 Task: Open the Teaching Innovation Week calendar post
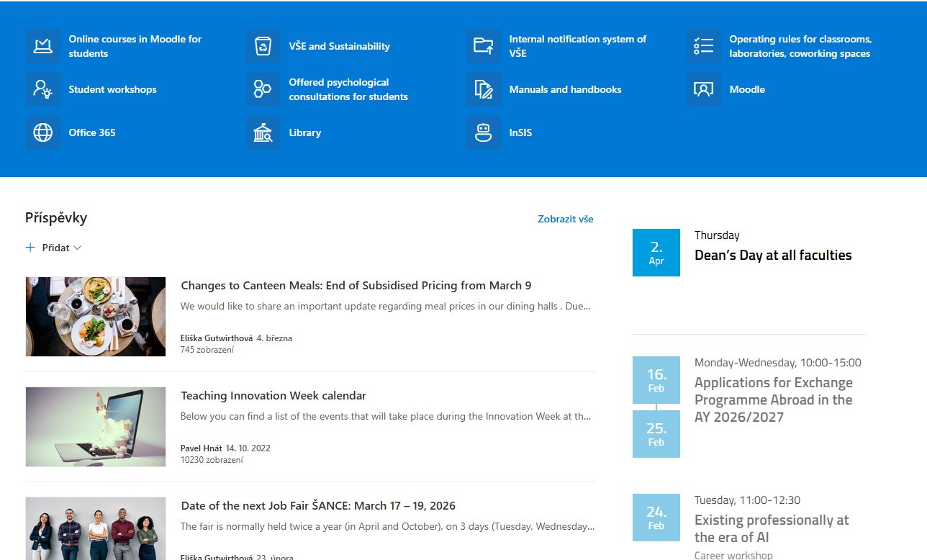(273, 396)
